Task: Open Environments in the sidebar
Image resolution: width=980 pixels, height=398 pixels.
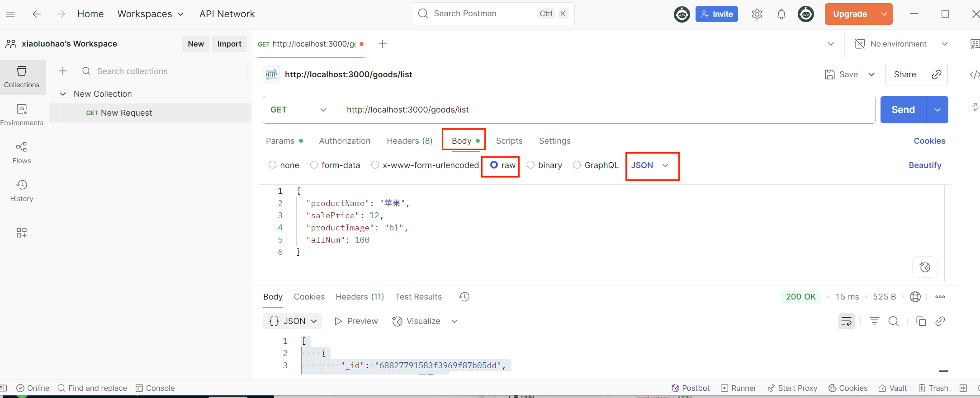Action: tap(22, 115)
